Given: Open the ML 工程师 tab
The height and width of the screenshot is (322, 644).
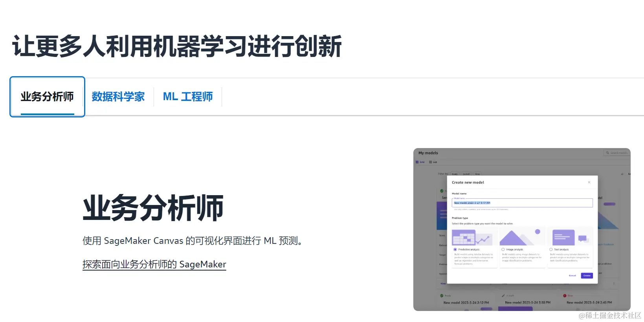Looking at the screenshot, I should coord(188,97).
